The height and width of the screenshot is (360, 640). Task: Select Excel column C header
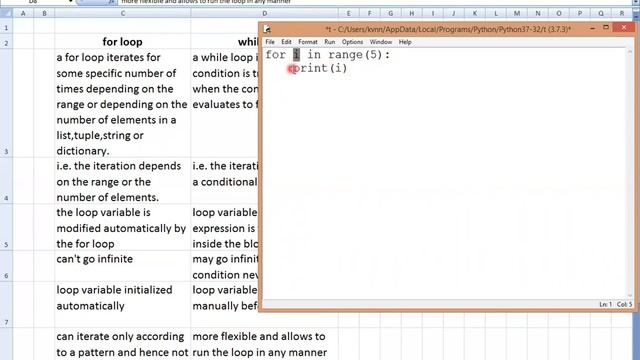coord(122,13)
